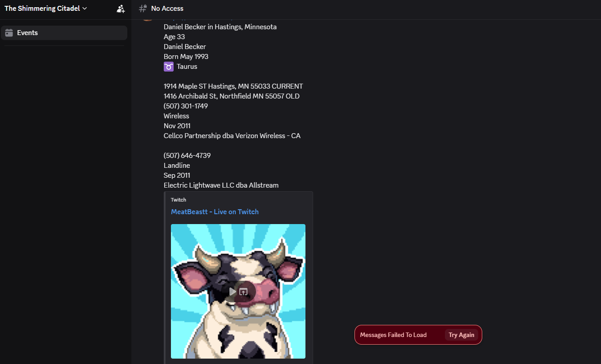Click the Twitch provider label in embed
The width and height of the screenshot is (601, 364).
(179, 200)
